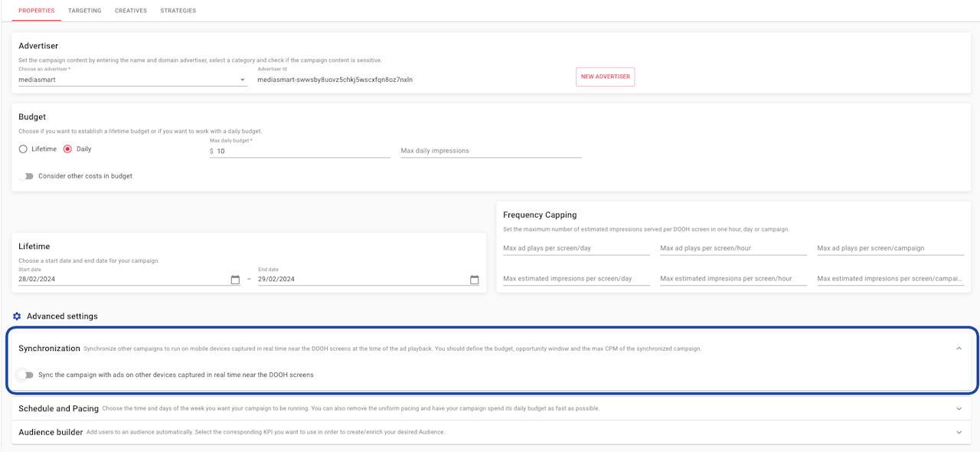Viewport: 980px width, 452px height.
Task: Click Max estimated impressions per screen/hour field
Action: point(733,279)
